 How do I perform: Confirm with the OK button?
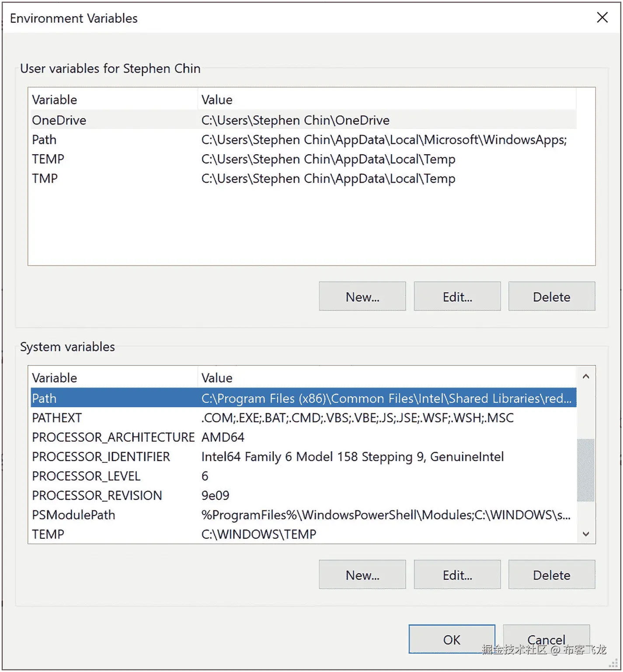click(x=452, y=640)
